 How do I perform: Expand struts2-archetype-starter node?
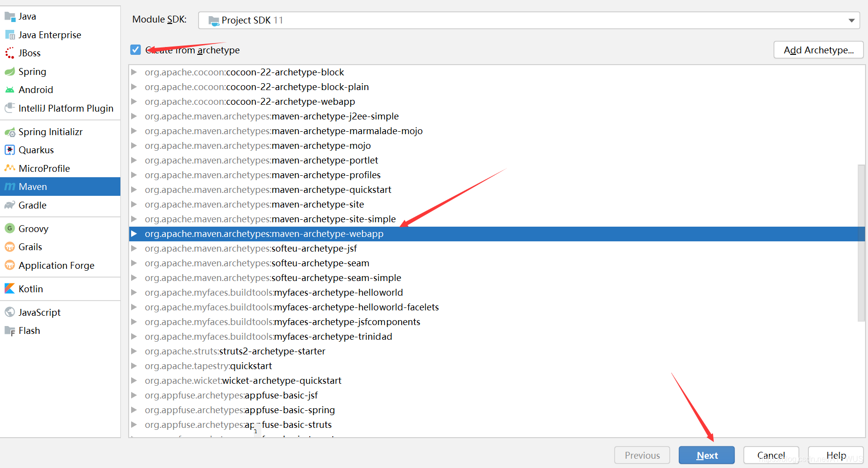134,351
